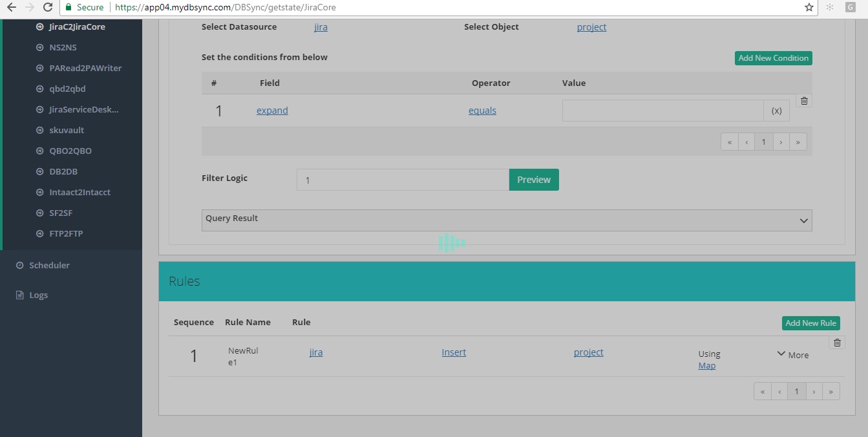Click the browser reload icon
This screenshot has height=437, width=868.
pyautogui.click(x=47, y=7)
